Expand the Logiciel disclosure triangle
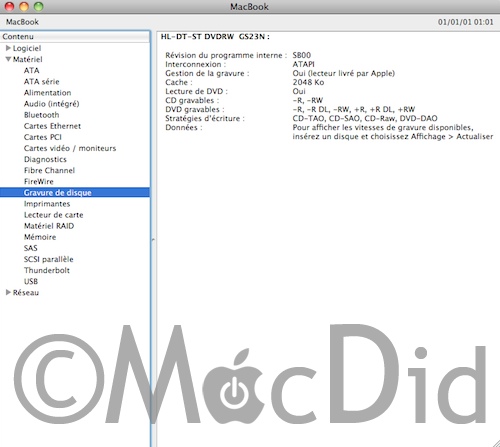The width and height of the screenshot is (500, 447). tap(8, 48)
